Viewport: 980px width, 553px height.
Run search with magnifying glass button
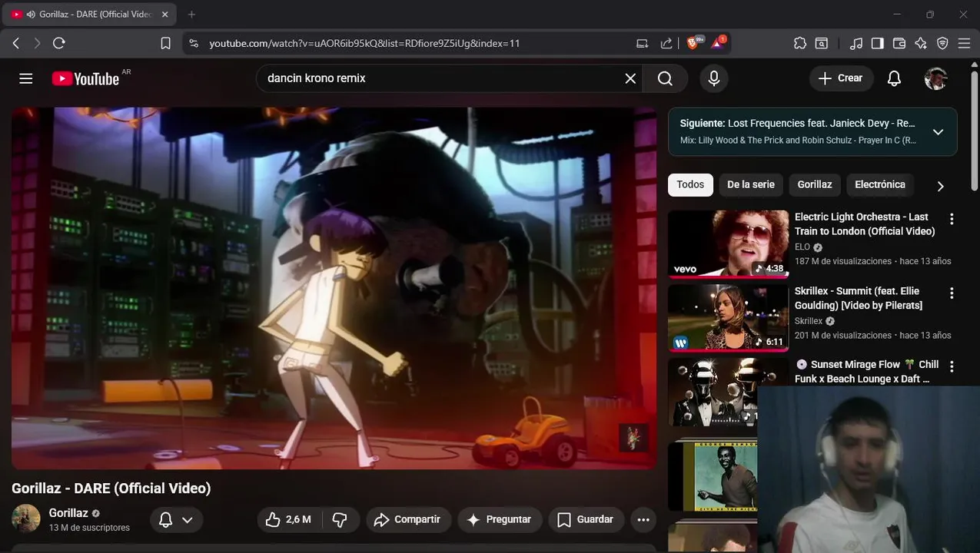[x=665, y=78]
